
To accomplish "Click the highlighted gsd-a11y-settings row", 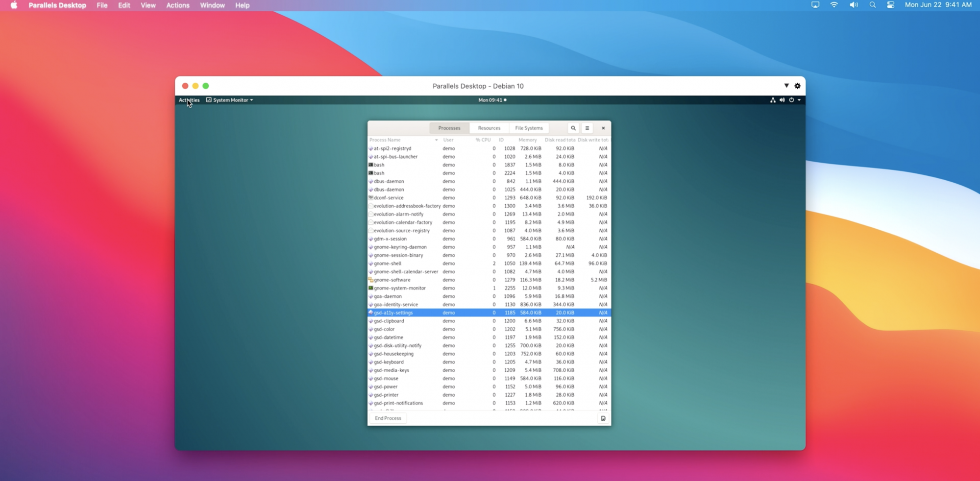I will point(489,313).
